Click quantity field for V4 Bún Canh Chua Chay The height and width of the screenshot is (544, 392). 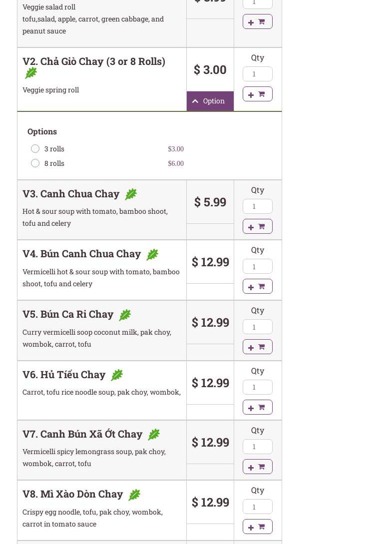point(257,266)
